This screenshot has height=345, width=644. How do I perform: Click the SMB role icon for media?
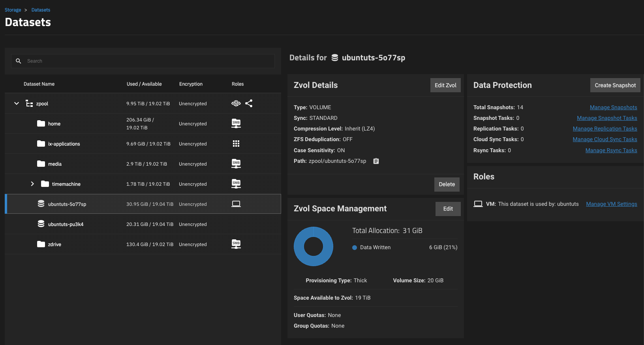coord(236,164)
